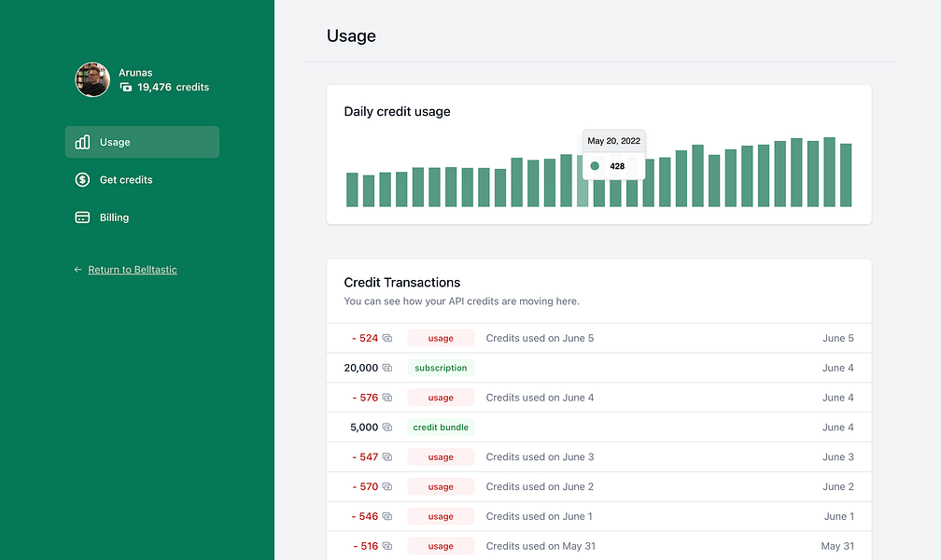
Task: Click June 4 date in subscription row
Action: [x=837, y=368]
